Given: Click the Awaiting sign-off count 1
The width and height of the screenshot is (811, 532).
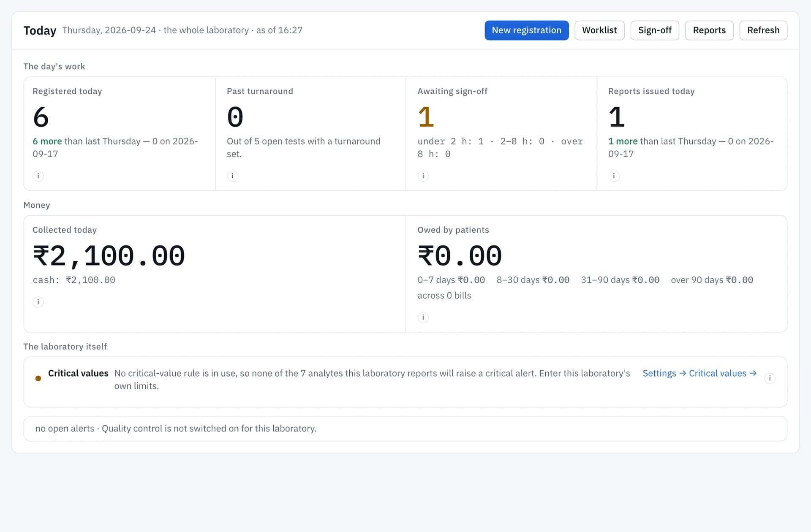Looking at the screenshot, I should coord(426,117).
